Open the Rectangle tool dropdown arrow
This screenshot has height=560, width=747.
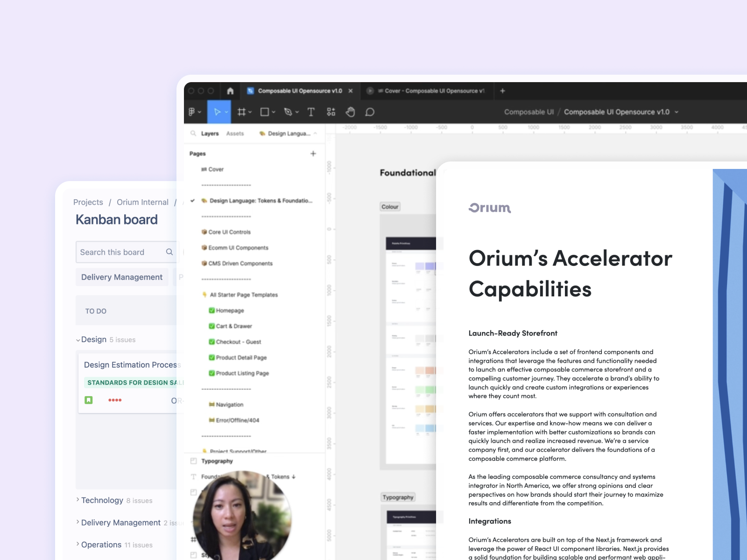tap(274, 112)
